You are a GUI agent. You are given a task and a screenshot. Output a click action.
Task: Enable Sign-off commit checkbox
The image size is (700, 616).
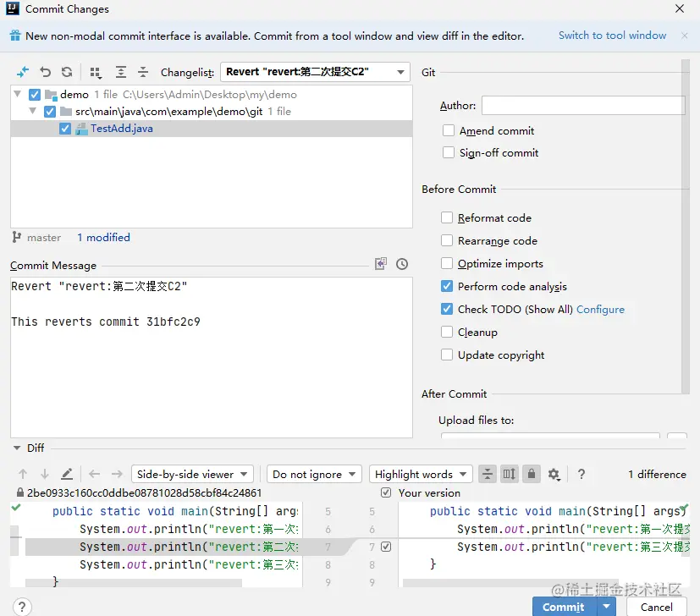pyautogui.click(x=449, y=152)
